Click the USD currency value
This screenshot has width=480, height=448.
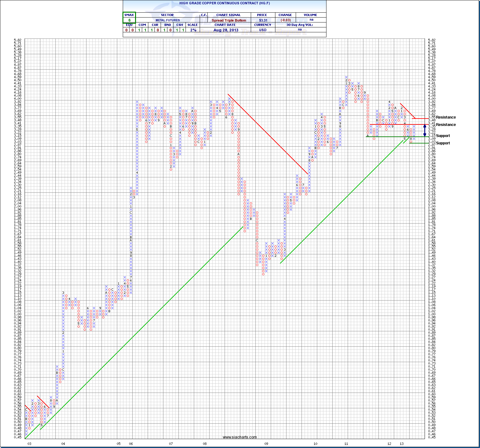tap(263, 30)
